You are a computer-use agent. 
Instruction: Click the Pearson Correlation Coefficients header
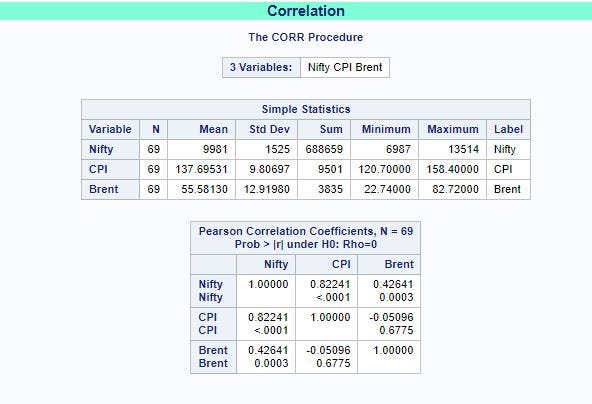click(305, 238)
